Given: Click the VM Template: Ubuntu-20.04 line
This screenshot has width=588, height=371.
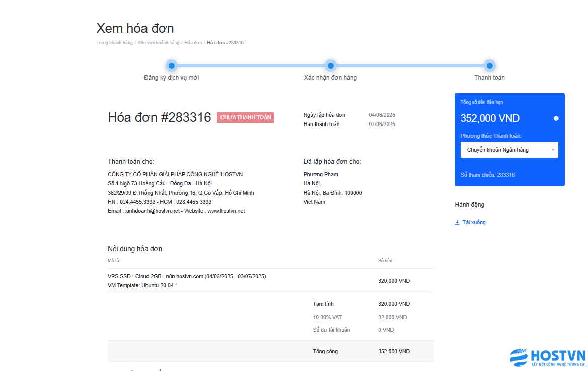Looking at the screenshot, I should point(142,285).
